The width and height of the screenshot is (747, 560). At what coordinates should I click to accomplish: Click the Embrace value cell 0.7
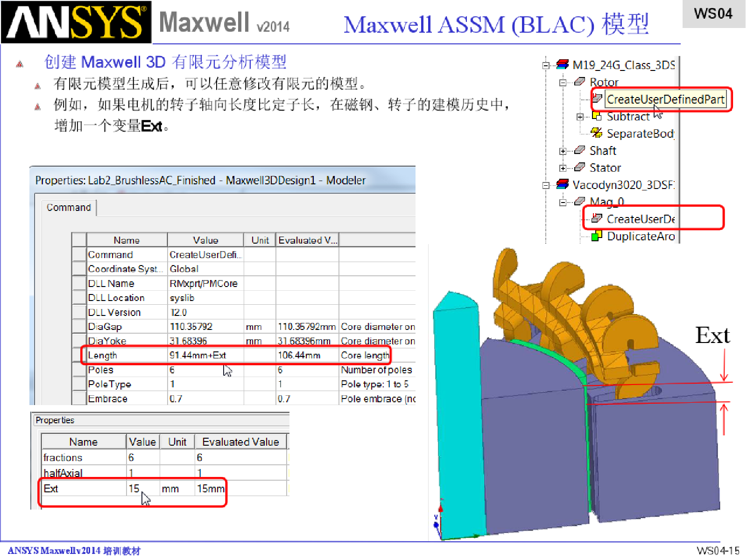click(x=205, y=399)
